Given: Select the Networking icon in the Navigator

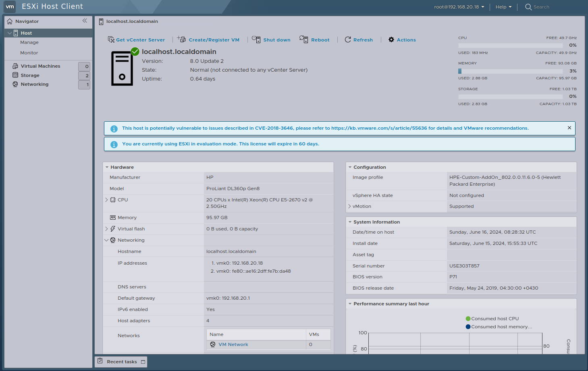Looking at the screenshot, I should click(15, 84).
